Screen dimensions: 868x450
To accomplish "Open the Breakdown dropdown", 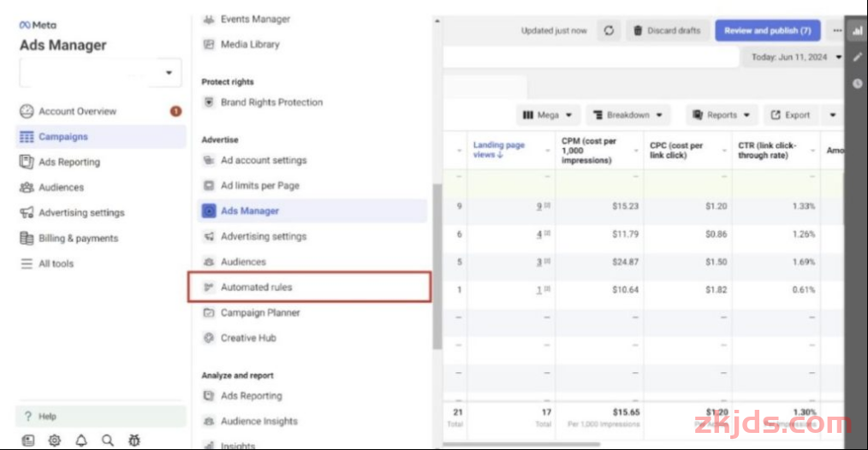I will pyautogui.click(x=627, y=115).
